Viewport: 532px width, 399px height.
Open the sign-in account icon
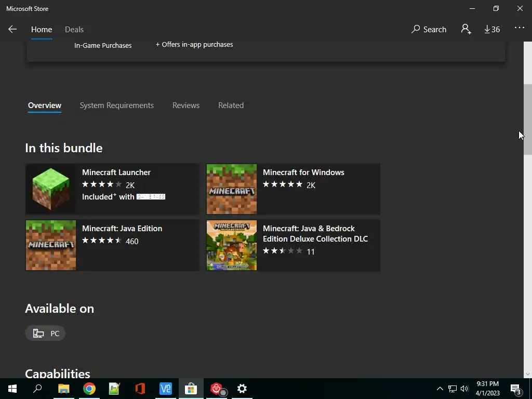[x=466, y=29]
